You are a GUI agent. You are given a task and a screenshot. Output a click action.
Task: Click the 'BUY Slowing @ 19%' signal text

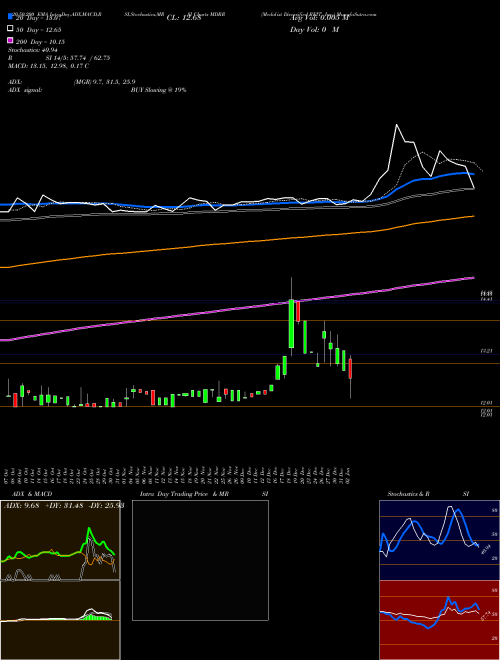coord(159,90)
